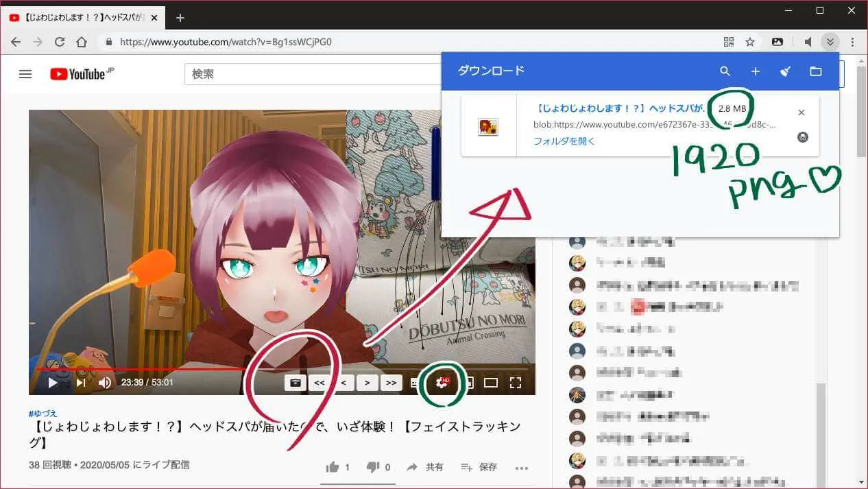
Task: Open the Chrome three-dot menu
Action: (x=852, y=42)
